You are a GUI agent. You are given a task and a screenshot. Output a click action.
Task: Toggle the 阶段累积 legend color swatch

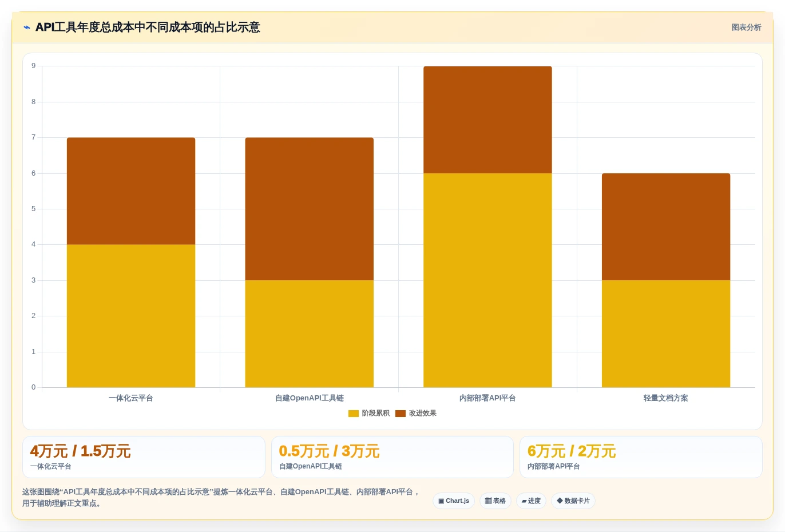coord(354,414)
